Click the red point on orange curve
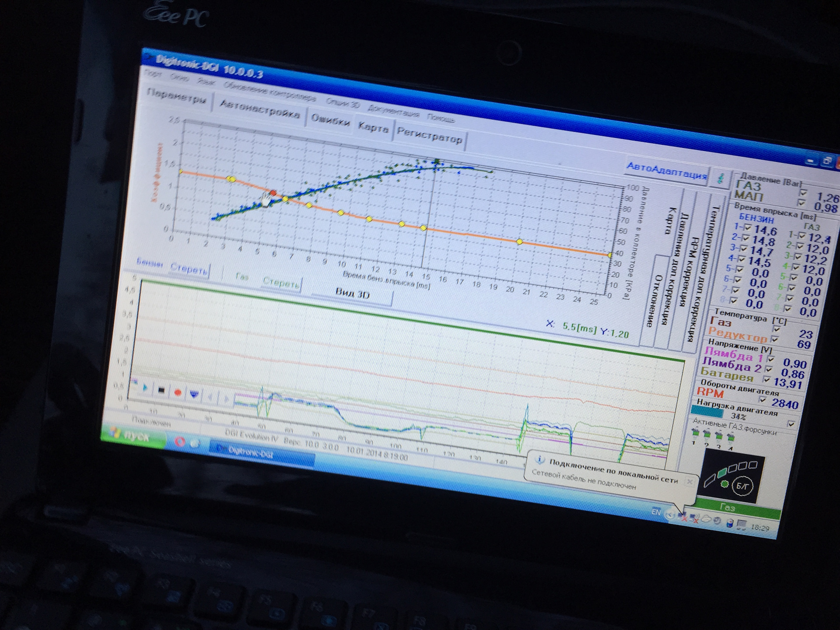Screen dimensions: 840x630 click(273, 192)
